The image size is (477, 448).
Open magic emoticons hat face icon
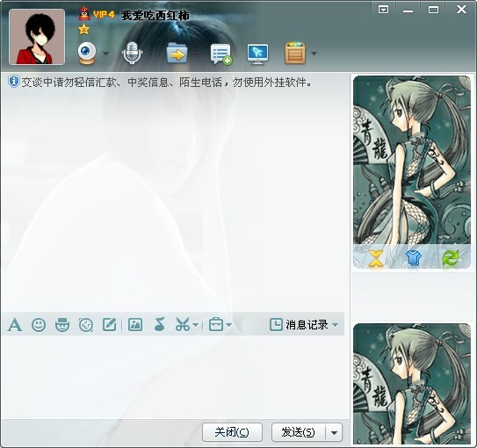click(x=62, y=324)
